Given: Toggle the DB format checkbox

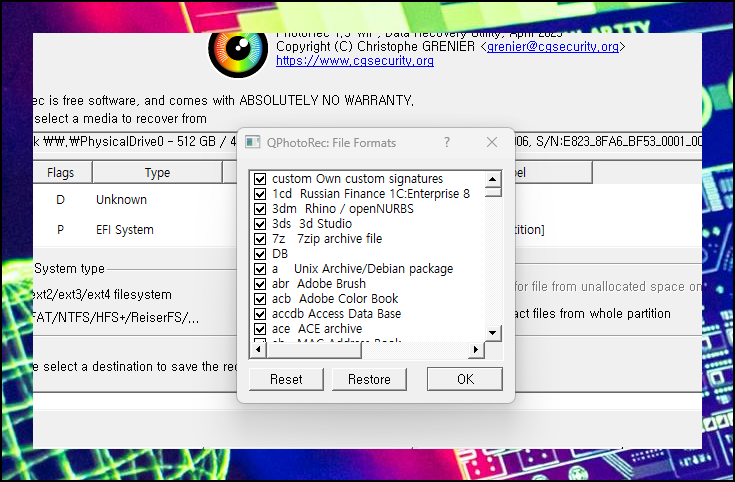Looking at the screenshot, I should (x=260, y=254).
